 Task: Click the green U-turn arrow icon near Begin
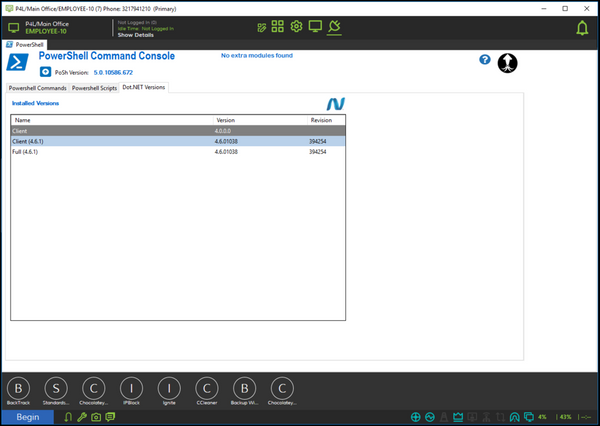point(68,417)
